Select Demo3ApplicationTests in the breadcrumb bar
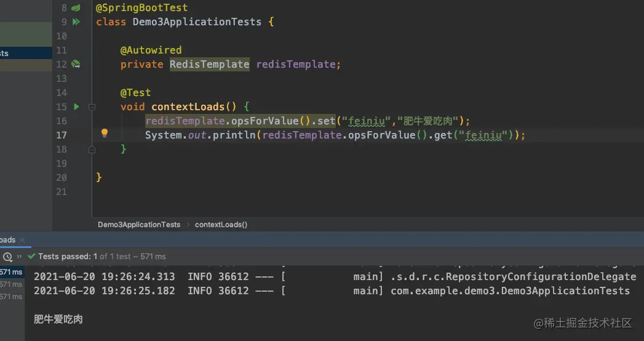This screenshot has height=341, width=644. [139, 225]
